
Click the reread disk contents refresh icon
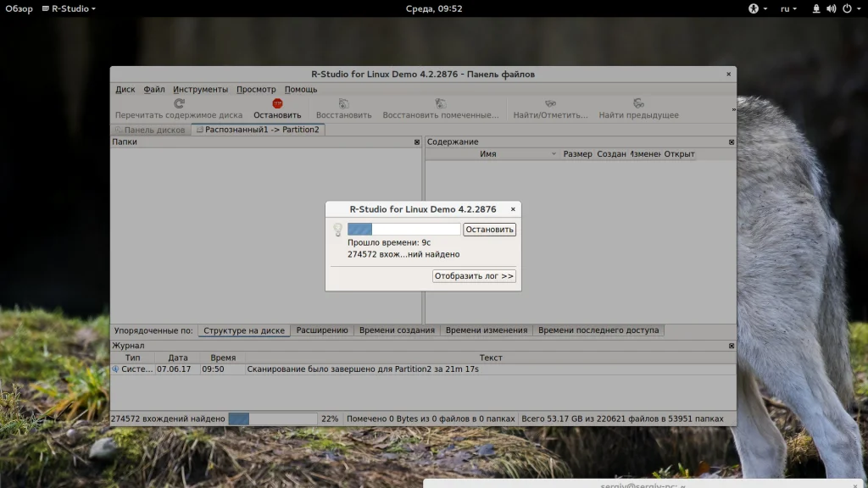coord(179,103)
